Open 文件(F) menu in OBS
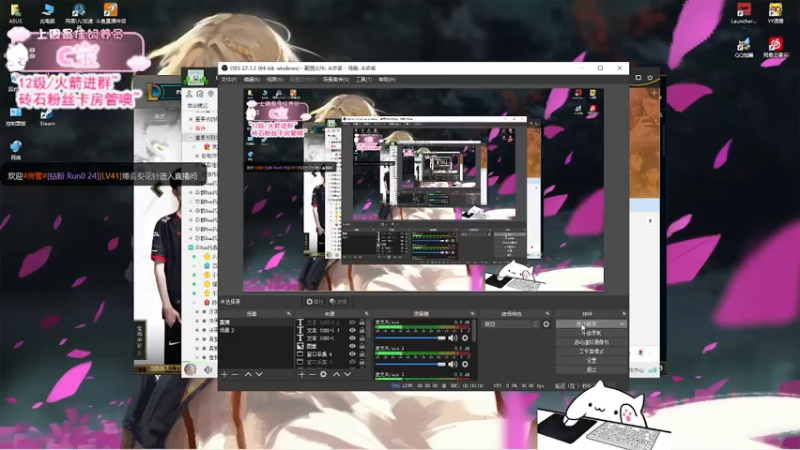Image resolution: width=800 pixels, height=450 pixels. (229, 80)
